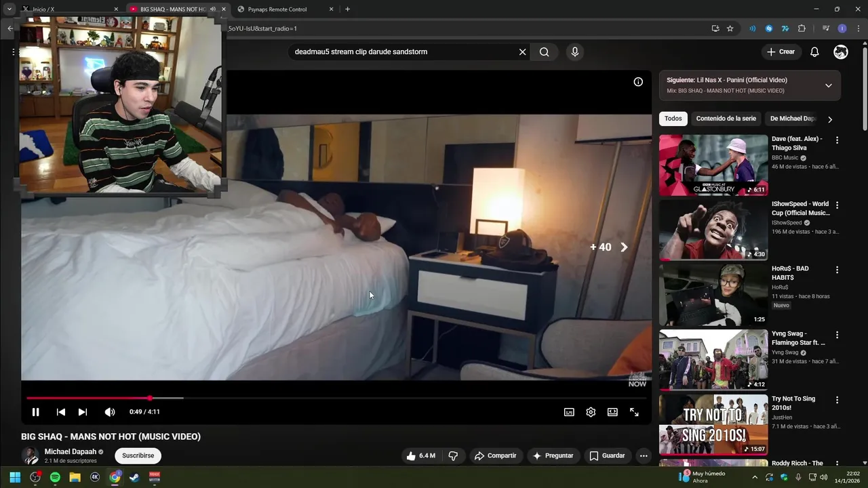Dislike the video

tap(453, 455)
